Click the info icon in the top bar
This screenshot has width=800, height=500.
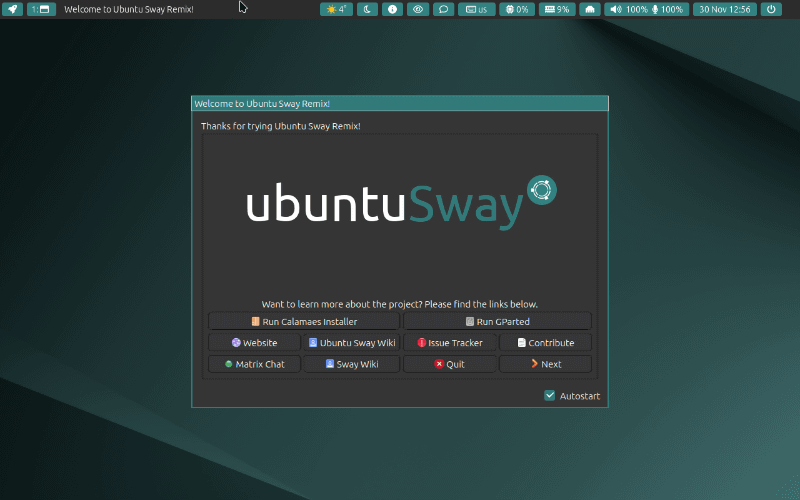(x=392, y=9)
